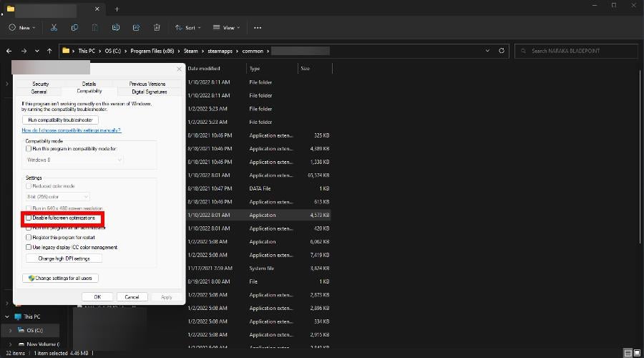Click steamapps in the address breadcrumb

pyautogui.click(x=220, y=51)
